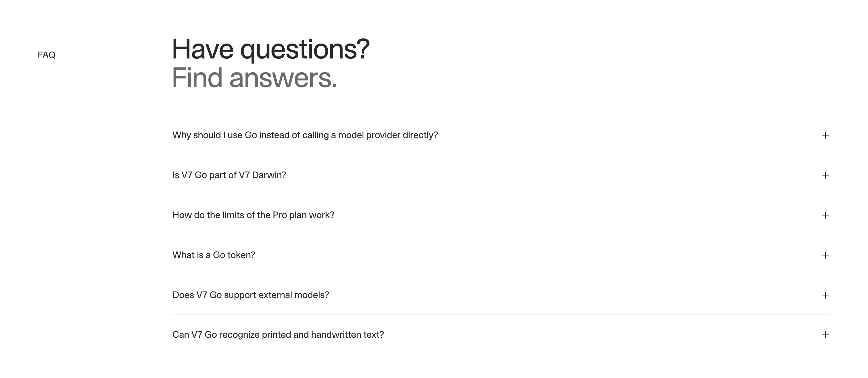
Task: Click the divider line under 'What is a Go token?'
Action: (501, 275)
